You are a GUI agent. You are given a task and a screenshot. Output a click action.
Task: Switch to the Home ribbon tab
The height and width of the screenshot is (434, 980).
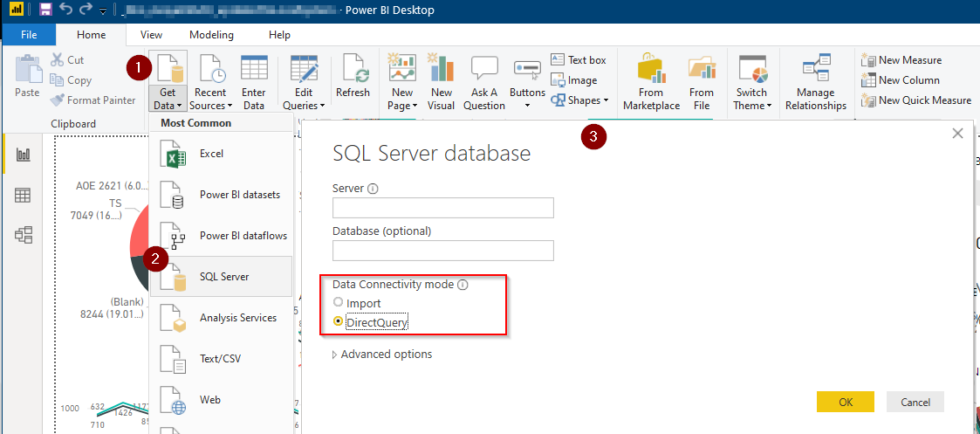pos(92,35)
